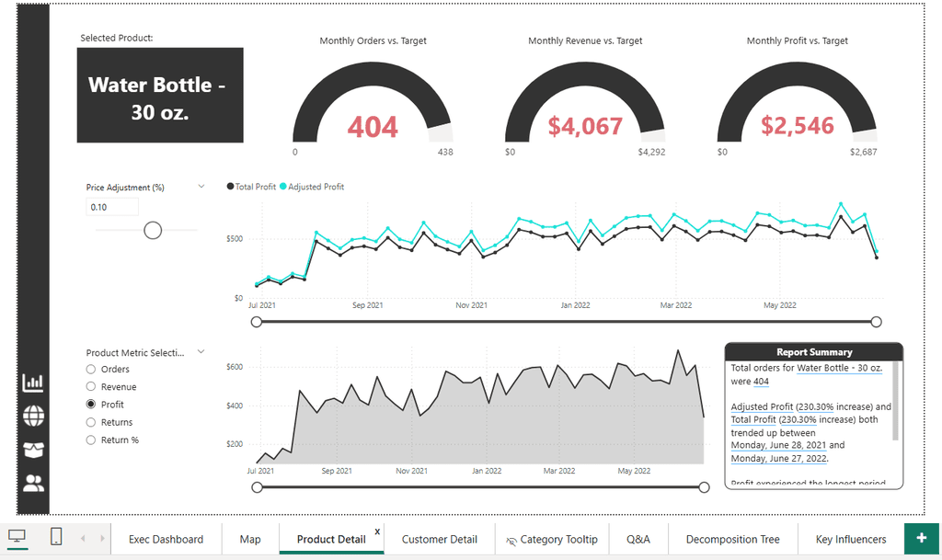Viewport: 942px width, 560px height.
Task: Switch to desktop layout view icon
Action: pyautogui.click(x=17, y=536)
